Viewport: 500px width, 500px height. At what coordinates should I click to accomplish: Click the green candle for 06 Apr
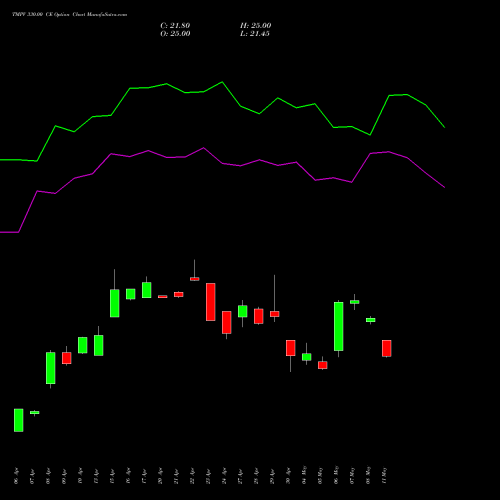tap(19, 420)
